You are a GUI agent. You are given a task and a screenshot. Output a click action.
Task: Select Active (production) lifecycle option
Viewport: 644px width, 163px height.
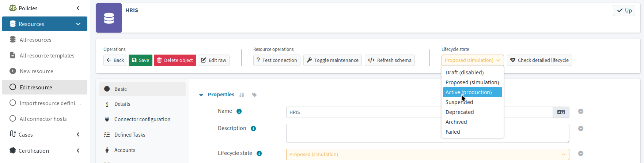(x=473, y=92)
